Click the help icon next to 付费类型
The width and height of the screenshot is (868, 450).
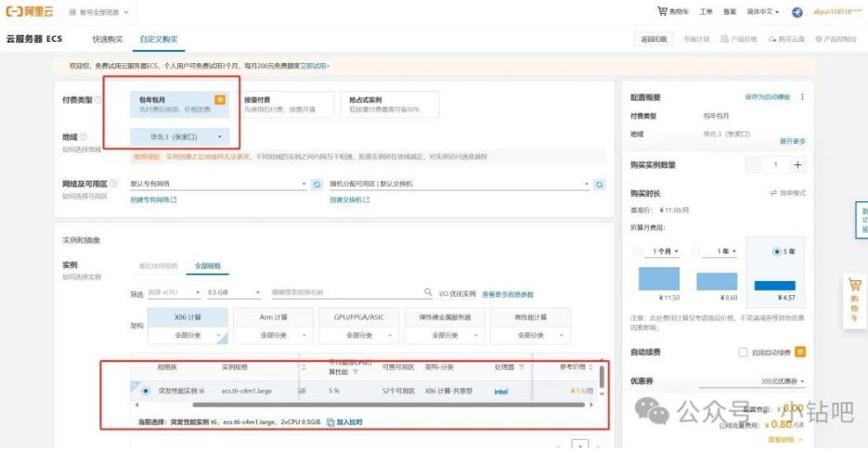point(98,99)
